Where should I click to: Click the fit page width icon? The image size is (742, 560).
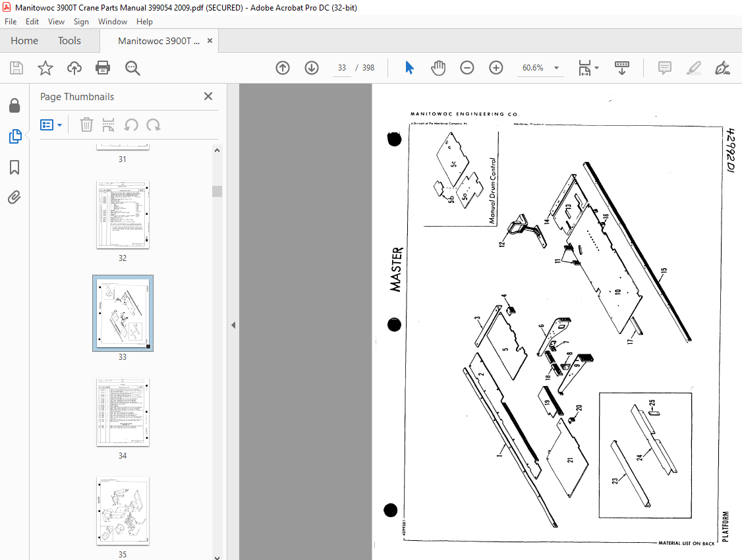pyautogui.click(x=585, y=68)
